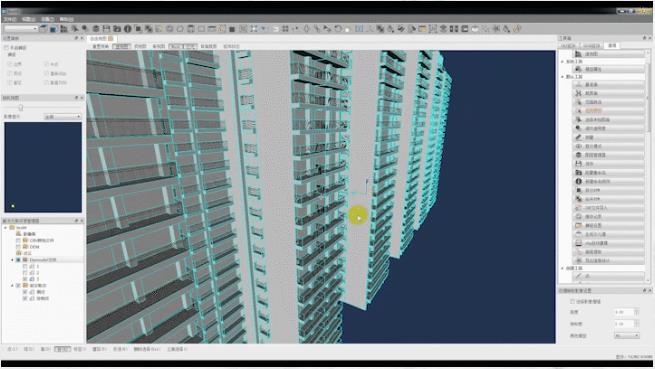Select the pencil edit tool in tools panel

(609, 137)
